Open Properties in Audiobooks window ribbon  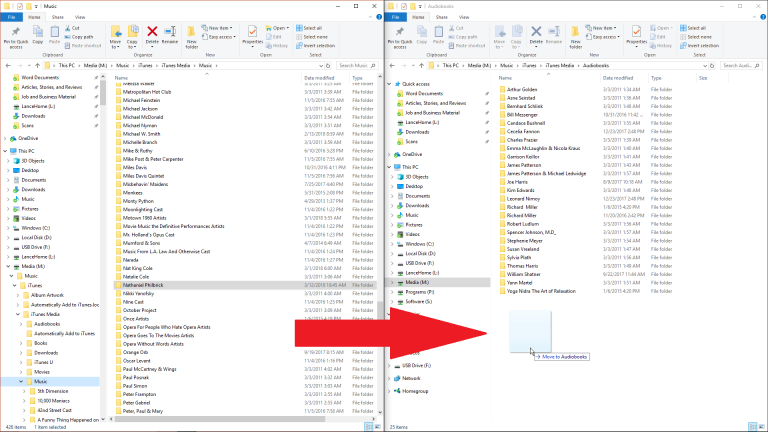point(637,35)
